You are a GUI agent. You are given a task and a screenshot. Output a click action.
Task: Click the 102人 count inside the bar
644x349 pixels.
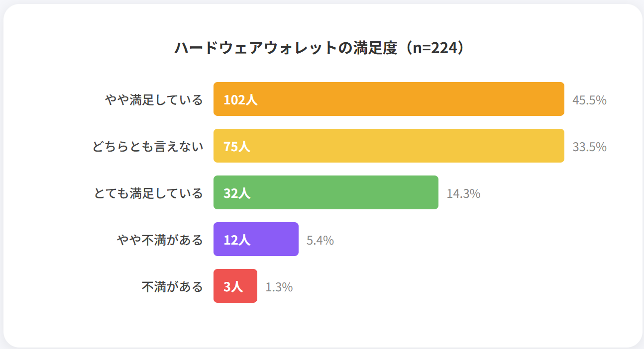point(240,100)
